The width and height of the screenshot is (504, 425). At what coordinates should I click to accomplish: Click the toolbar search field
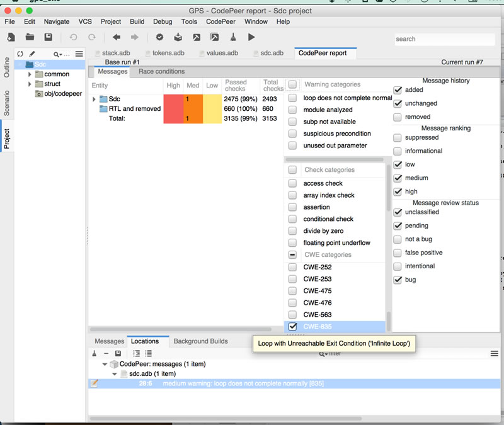[x=445, y=39]
